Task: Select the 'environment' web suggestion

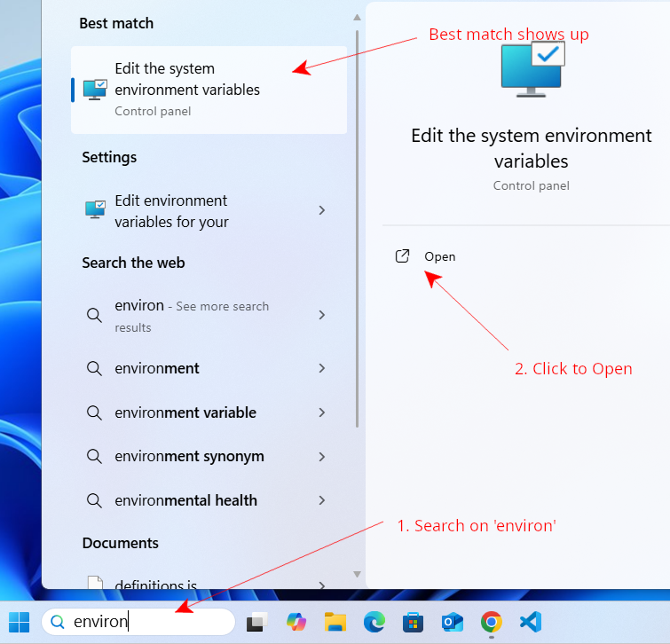Action: (x=209, y=368)
